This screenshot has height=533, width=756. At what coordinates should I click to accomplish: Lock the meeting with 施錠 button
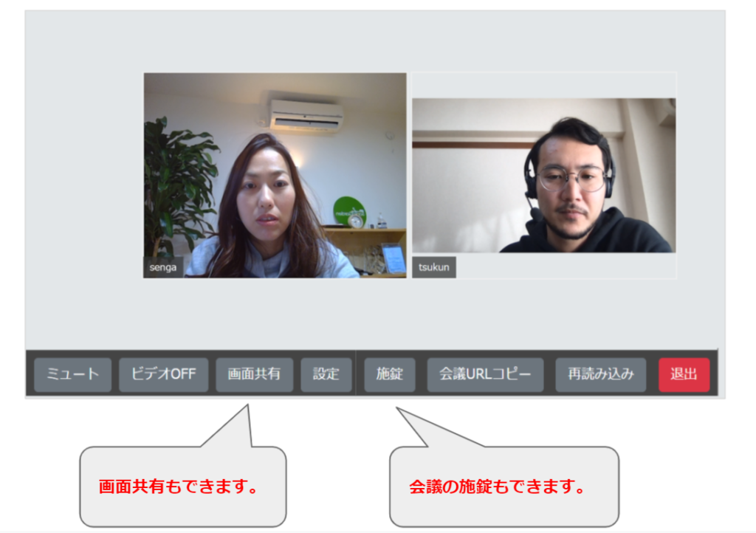390,374
